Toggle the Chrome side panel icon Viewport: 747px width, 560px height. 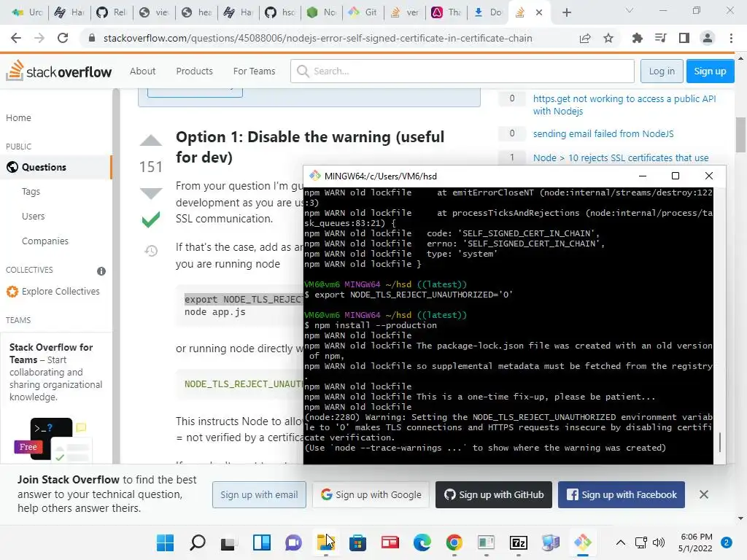coord(684,38)
